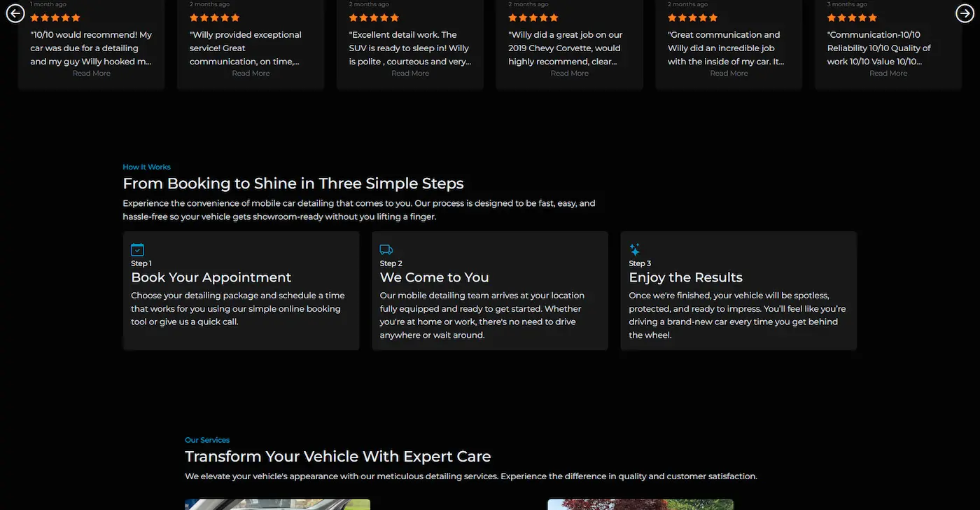
Task: Click the calendar icon above Step 1
Action: click(137, 249)
